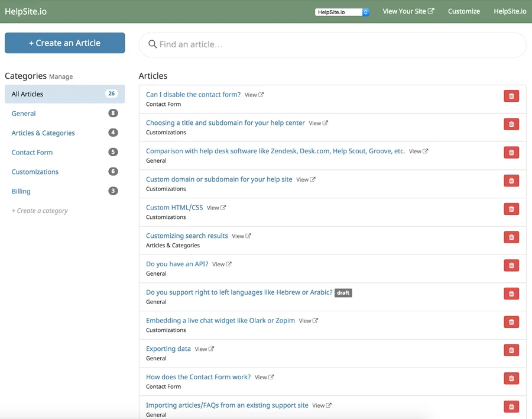Filter articles by the "Billing" category
The width and height of the screenshot is (532, 419).
click(21, 191)
